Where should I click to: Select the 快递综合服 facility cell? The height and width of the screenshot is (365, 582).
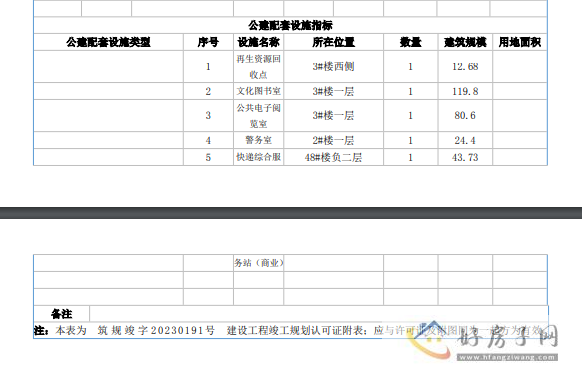click(258, 157)
